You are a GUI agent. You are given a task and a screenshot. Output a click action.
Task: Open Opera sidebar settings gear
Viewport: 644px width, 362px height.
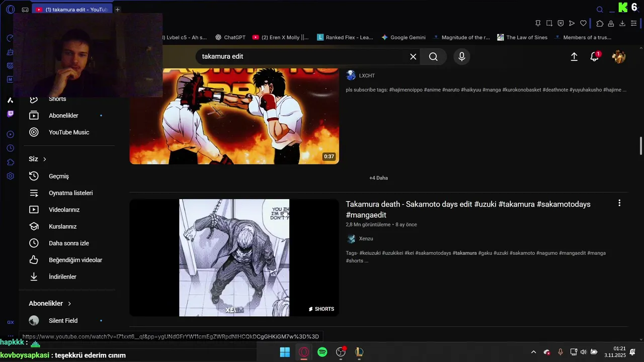pyautogui.click(x=10, y=176)
